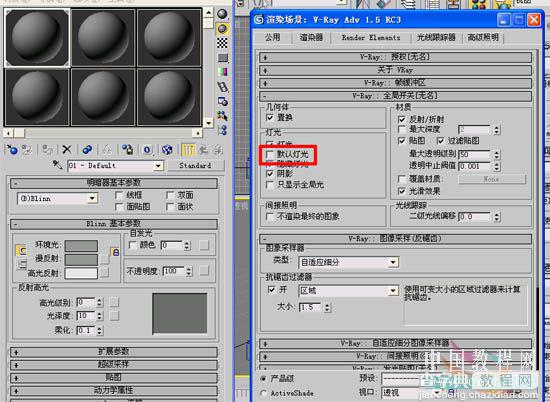
Task: Expand the V-Ray:: 帧缓冲区 rollout
Action: (396, 83)
